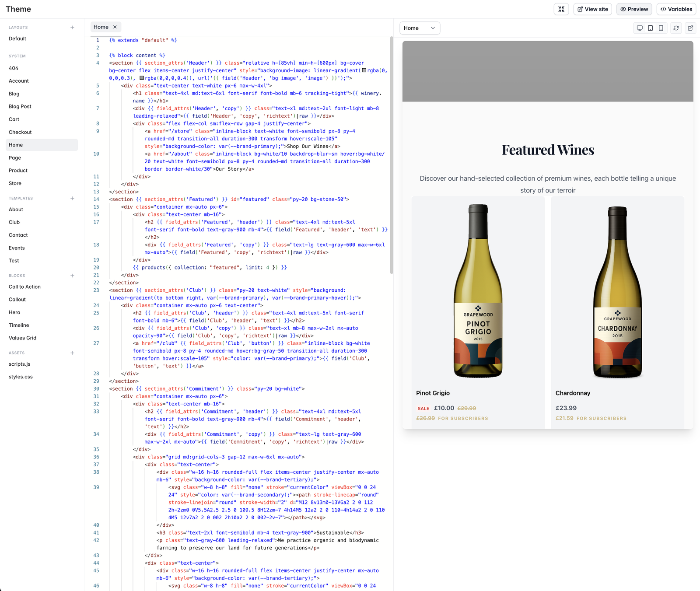Viewport: 700px width, 591px height.
Task: Add a new layout with plus icon
Action: (72, 28)
